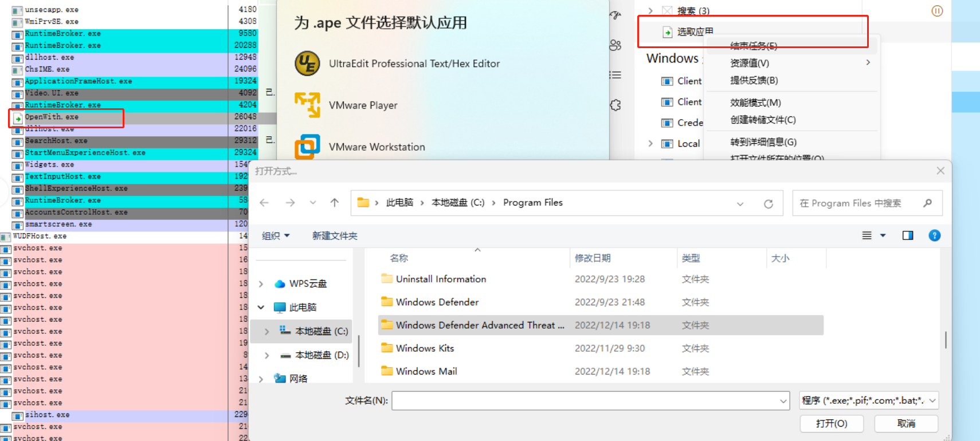Expand the 搜索 (3) process group
The width and height of the screenshot is (980, 441).
click(650, 11)
